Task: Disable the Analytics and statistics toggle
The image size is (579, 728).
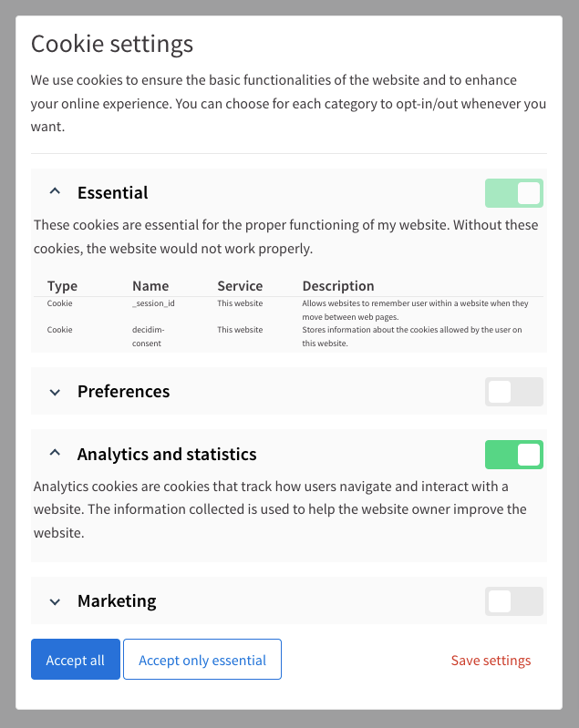Action: 514,455
